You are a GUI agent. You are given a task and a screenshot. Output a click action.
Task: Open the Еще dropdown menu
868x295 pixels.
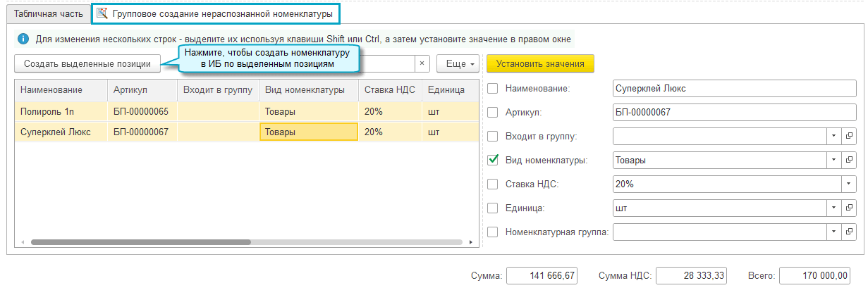pos(458,63)
